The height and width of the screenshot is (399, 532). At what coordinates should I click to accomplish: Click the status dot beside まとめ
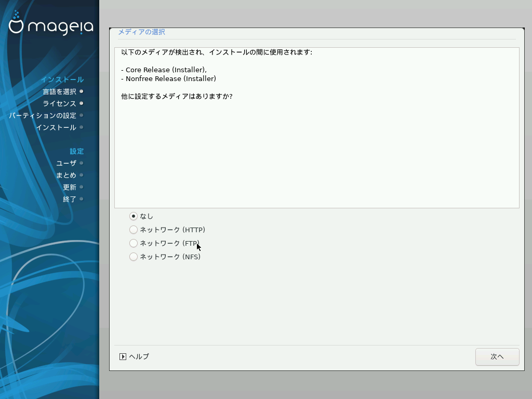click(x=82, y=175)
